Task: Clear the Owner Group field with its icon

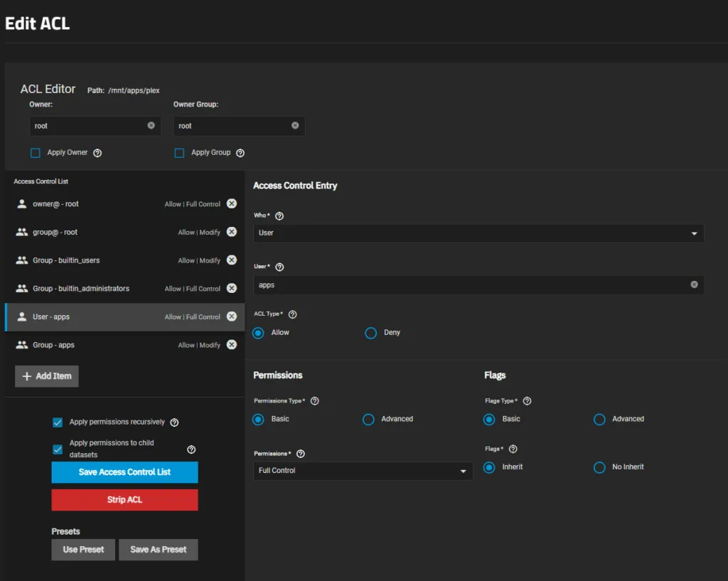Action: click(x=295, y=125)
